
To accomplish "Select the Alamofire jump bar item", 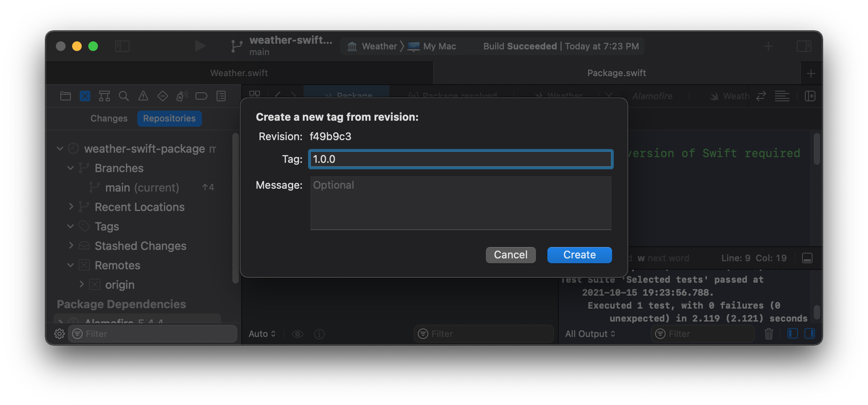I will click(x=652, y=96).
